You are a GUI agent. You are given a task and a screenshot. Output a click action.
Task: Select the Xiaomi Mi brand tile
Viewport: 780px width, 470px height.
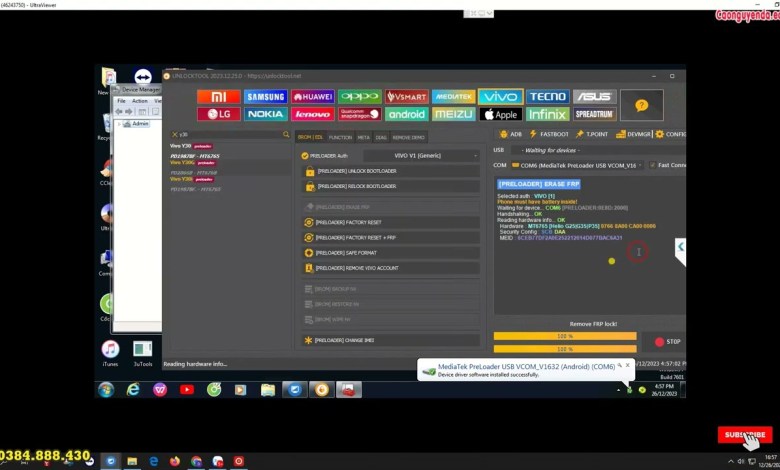pos(218,96)
